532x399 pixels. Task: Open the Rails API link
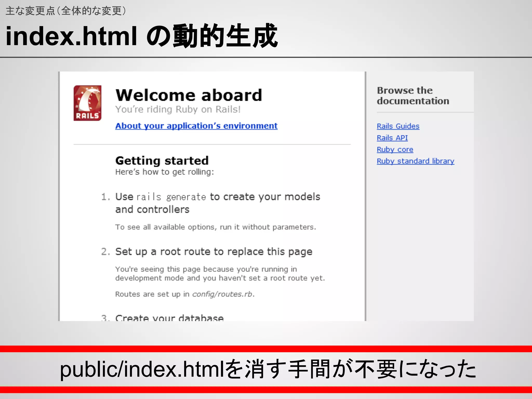click(392, 138)
